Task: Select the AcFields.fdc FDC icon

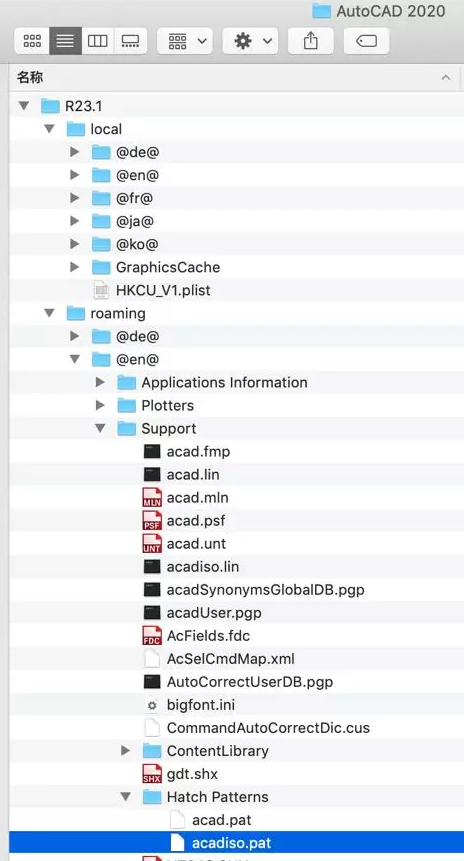Action: (x=152, y=636)
